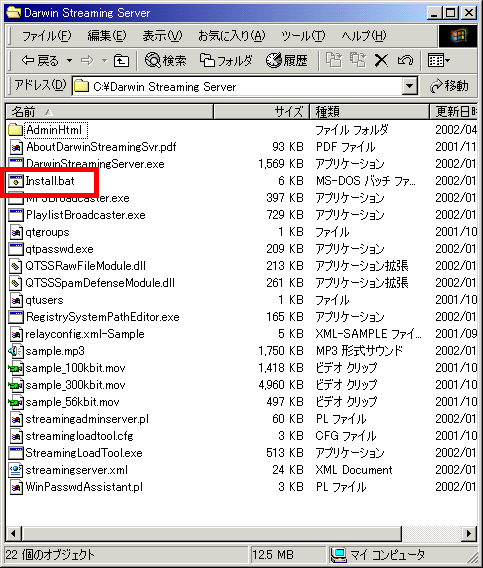Select QTSSSpamDefenseModule.dll file icon

click(15, 283)
